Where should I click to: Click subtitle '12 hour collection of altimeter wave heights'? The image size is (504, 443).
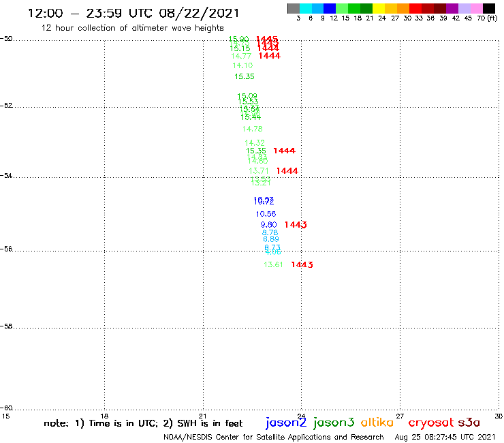point(132,28)
